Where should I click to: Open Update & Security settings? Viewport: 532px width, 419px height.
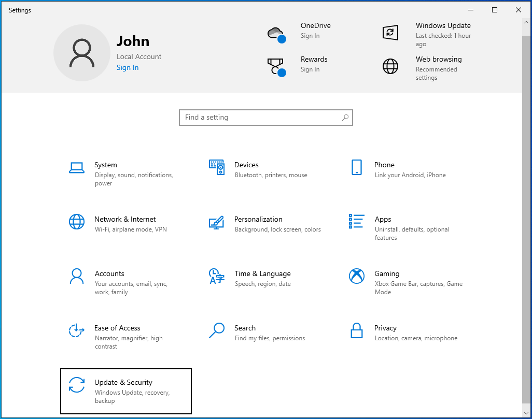125,391
